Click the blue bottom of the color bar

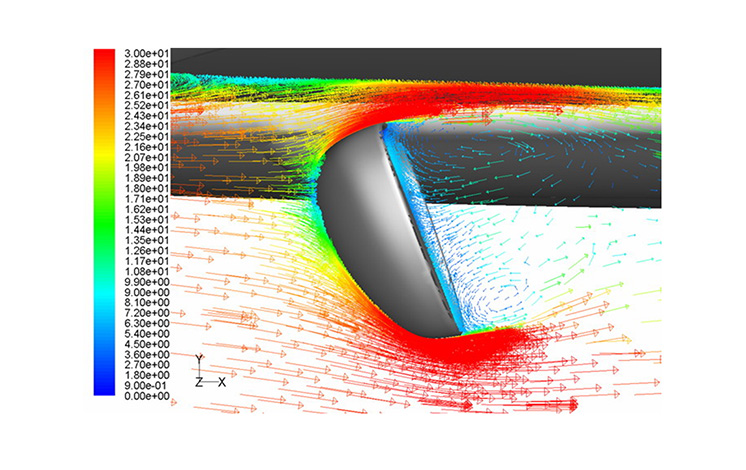(104, 386)
